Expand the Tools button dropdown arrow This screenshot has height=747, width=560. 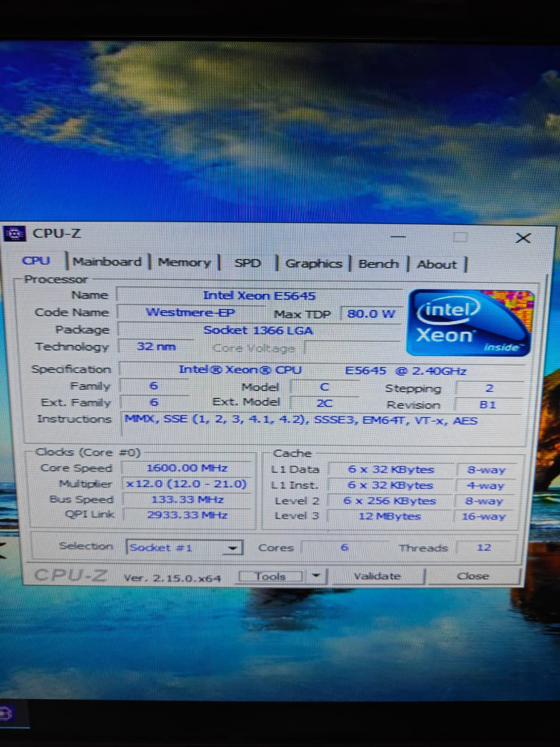(x=316, y=576)
